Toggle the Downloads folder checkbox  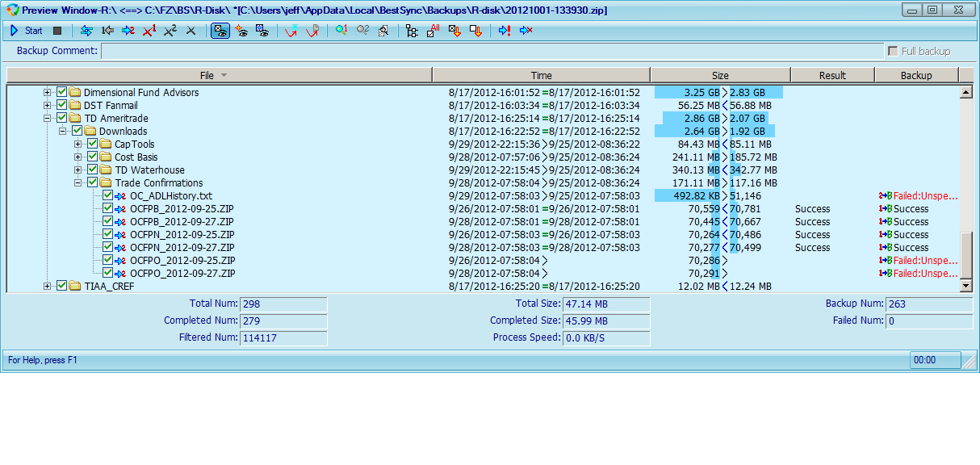(77, 132)
